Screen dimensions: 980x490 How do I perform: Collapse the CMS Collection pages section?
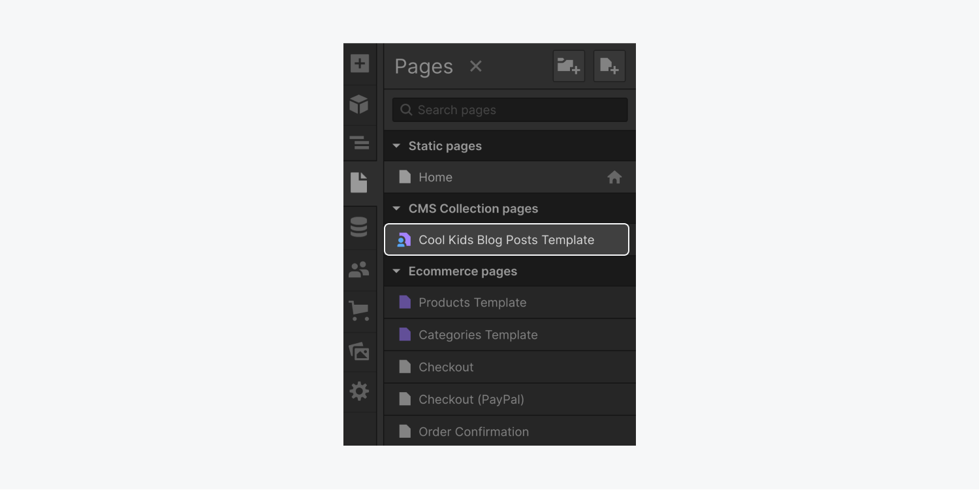[x=396, y=209]
